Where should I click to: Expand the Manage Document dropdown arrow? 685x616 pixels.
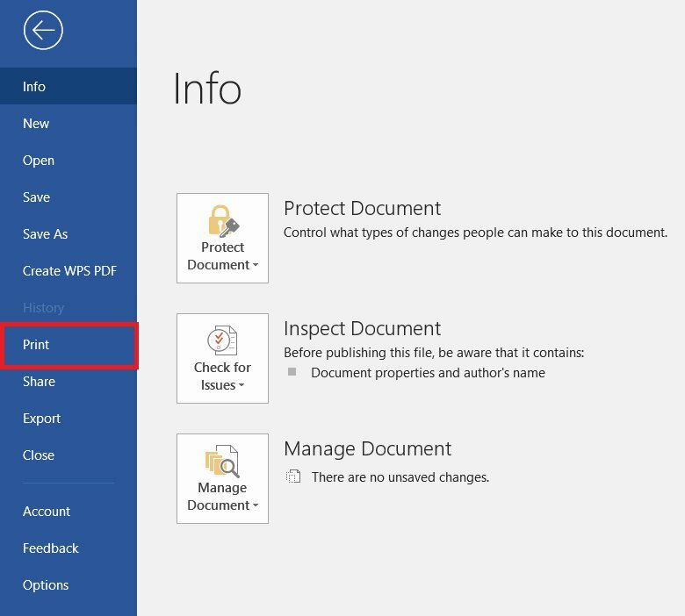[x=255, y=506]
